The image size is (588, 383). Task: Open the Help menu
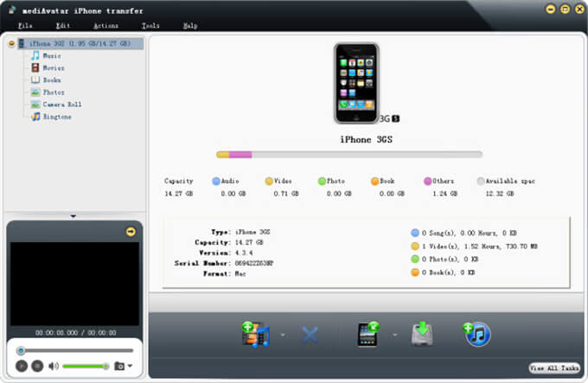click(190, 25)
